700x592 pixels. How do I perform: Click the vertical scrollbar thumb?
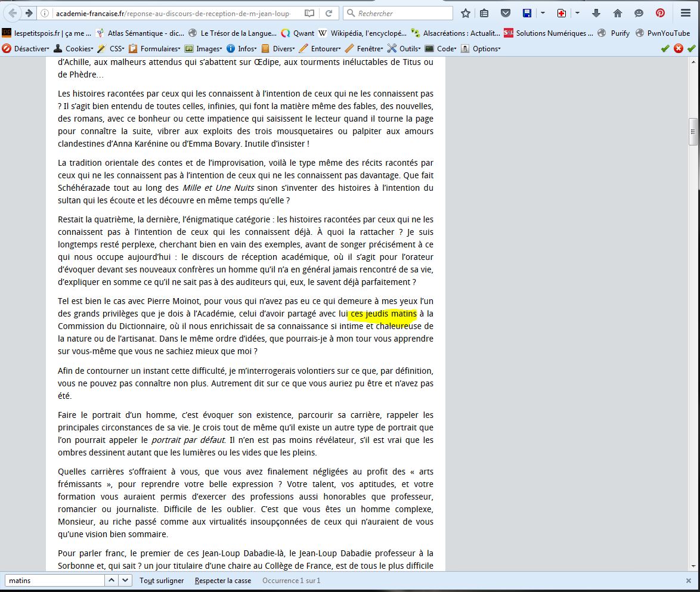(693, 132)
